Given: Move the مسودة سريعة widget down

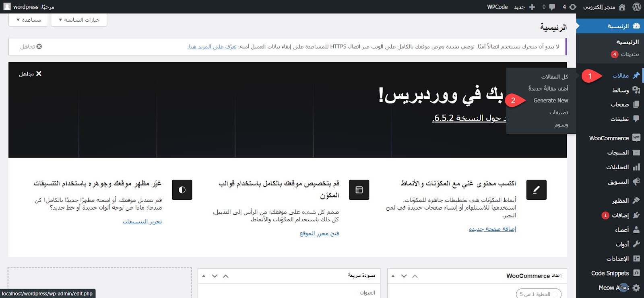Looking at the screenshot, I should coord(215,276).
